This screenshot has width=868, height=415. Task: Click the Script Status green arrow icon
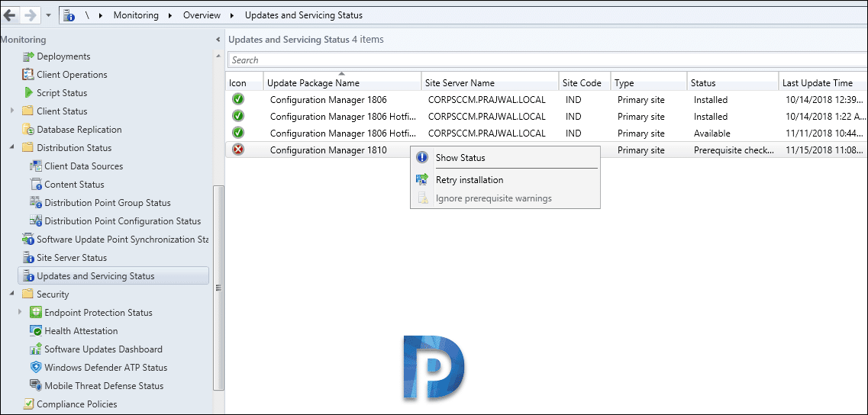click(x=27, y=93)
